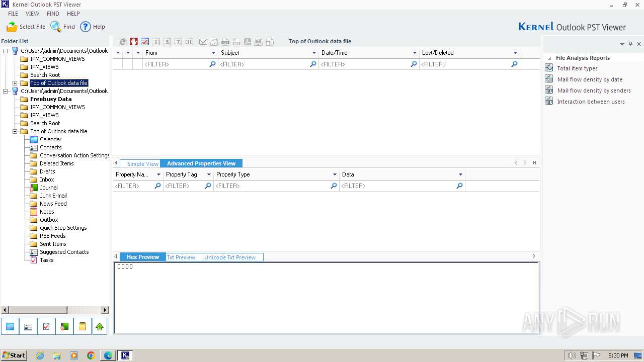Open the VIEW menu

(x=33, y=14)
